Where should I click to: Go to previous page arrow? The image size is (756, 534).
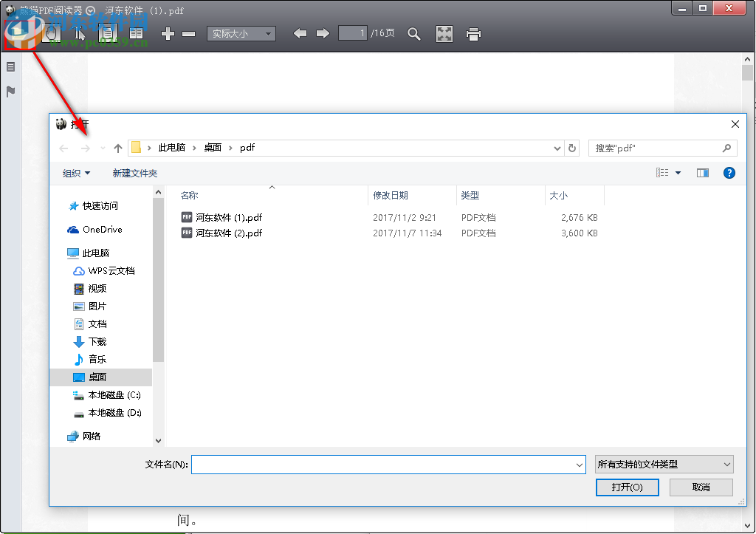tap(300, 33)
